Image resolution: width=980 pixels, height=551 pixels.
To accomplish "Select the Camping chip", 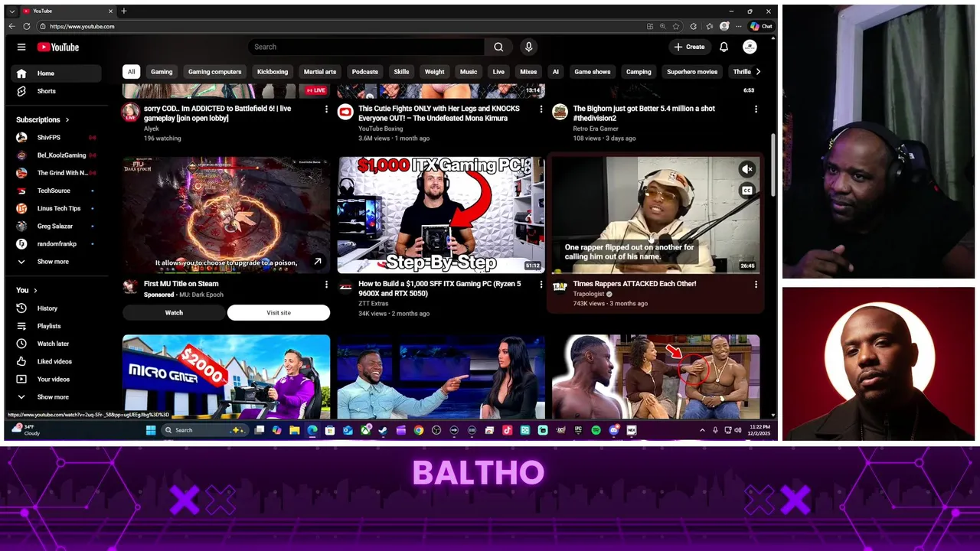I will (639, 72).
